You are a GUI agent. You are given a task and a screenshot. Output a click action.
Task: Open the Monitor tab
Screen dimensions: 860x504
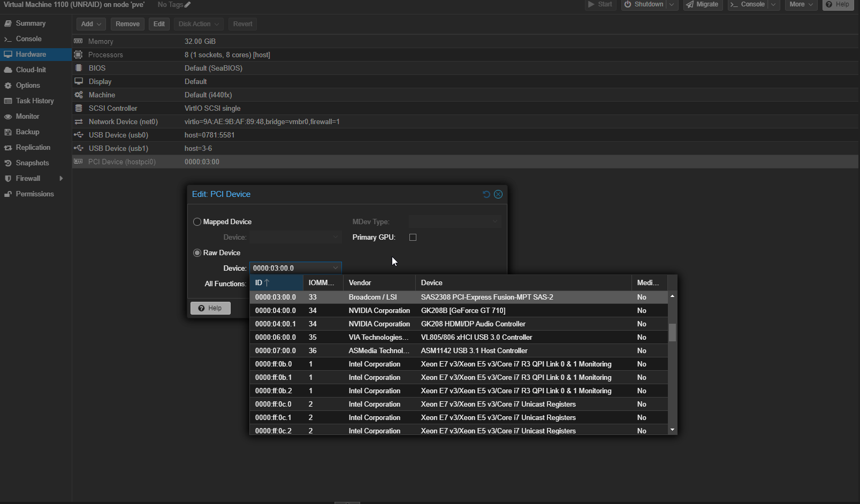click(x=27, y=117)
